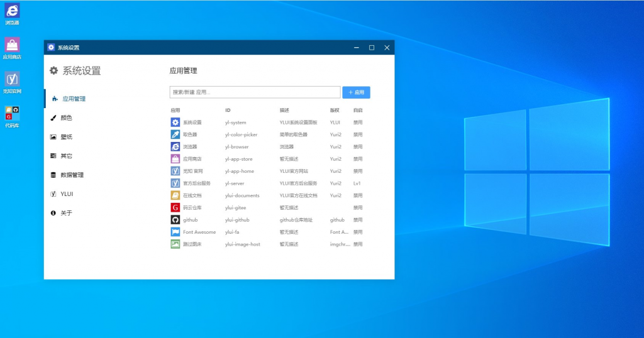644x338 pixels.
Task: Click the app name 路过图床
Action: 192,244
